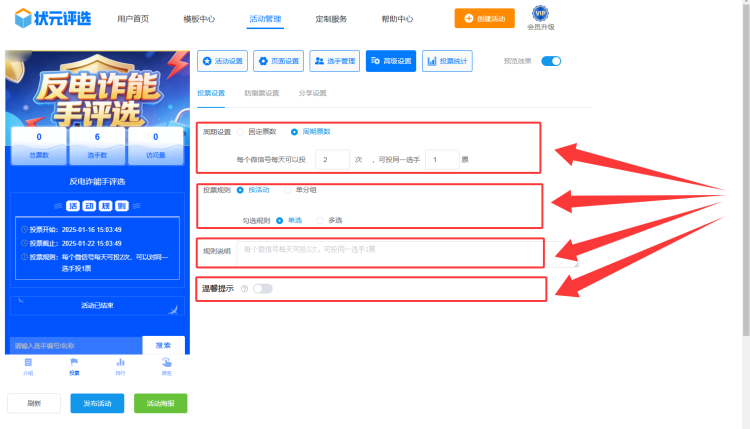Viewport: 750px width, 429px height.
Task: Open the 页面设置 toolbar button
Action: (x=278, y=61)
